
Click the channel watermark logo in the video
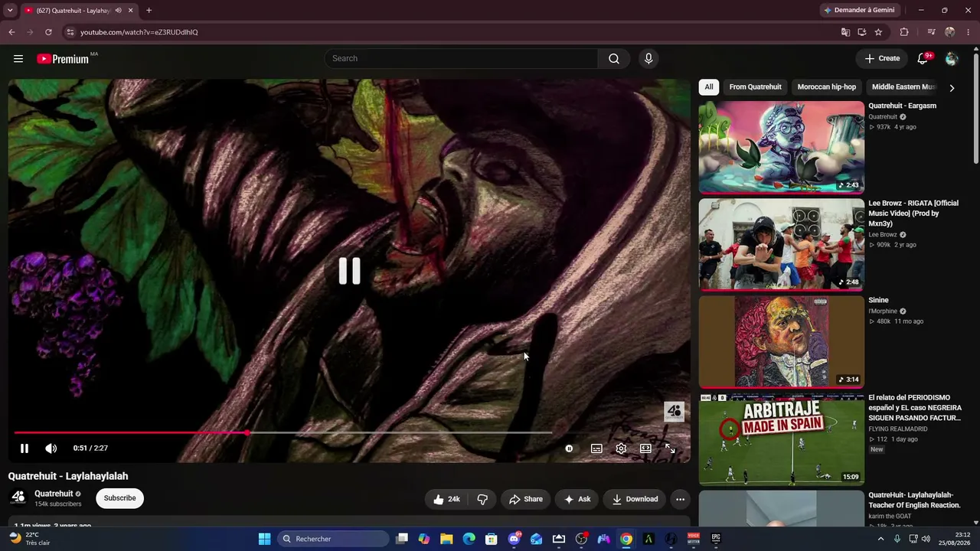pos(674,412)
